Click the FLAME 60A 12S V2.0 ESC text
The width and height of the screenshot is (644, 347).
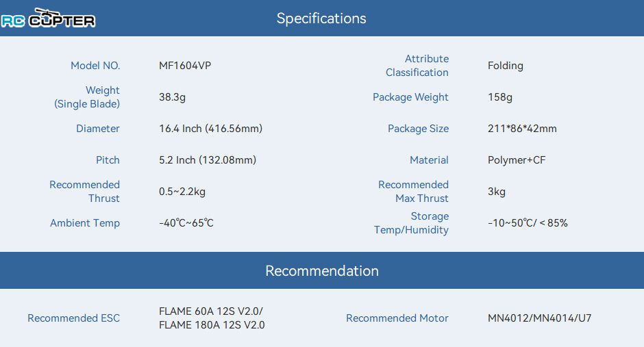pyautogui.click(x=211, y=311)
